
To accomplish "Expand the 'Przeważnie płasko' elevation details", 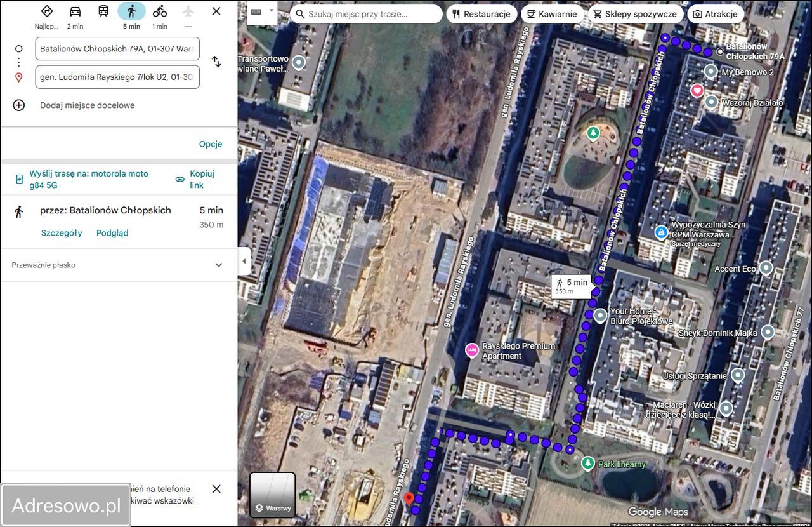I will pos(218,265).
